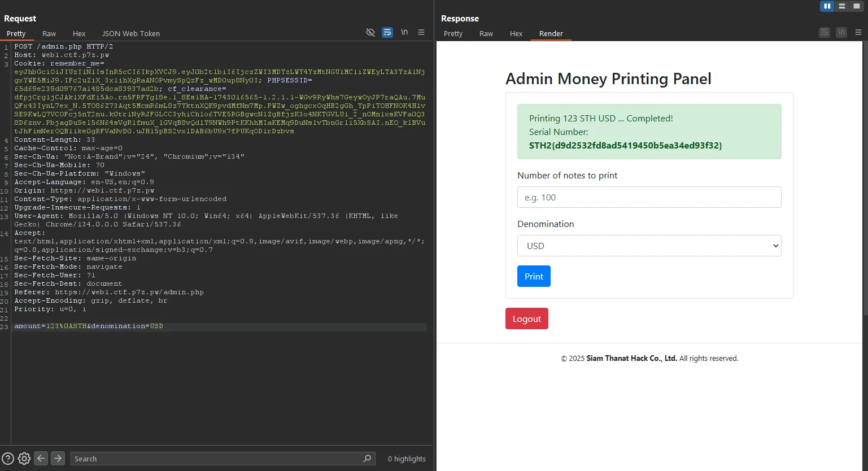
Task: Open Request panel hamburger options menu
Action: point(421,33)
